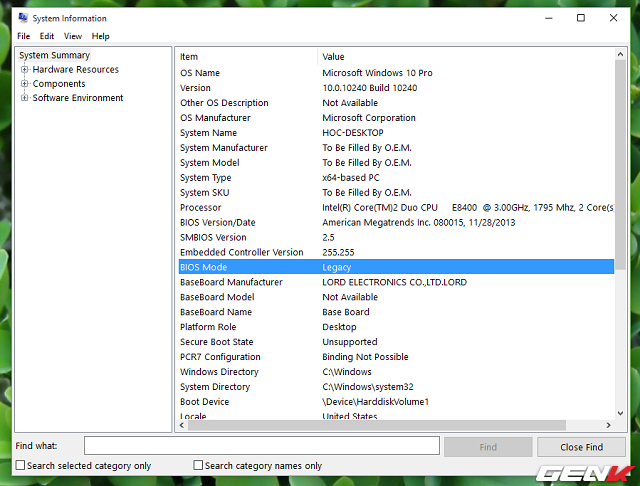Open the File menu
The width and height of the screenshot is (640, 486).
(x=24, y=36)
